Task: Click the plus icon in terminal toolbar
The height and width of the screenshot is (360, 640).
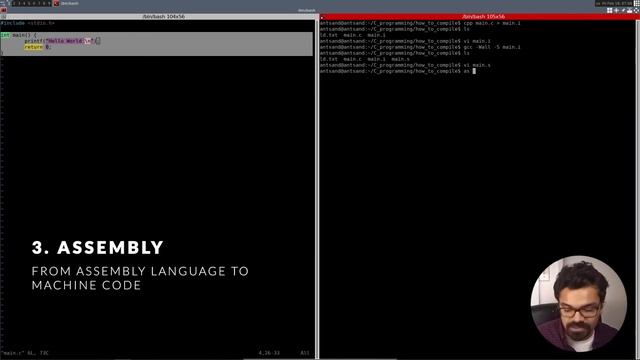Action: [x=616, y=11]
